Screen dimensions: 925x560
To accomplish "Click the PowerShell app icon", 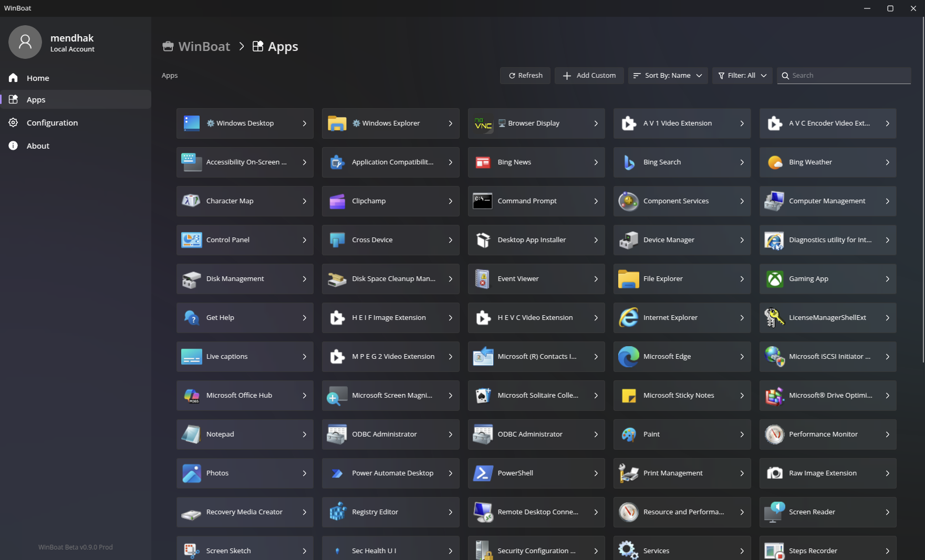I will click(x=482, y=473).
